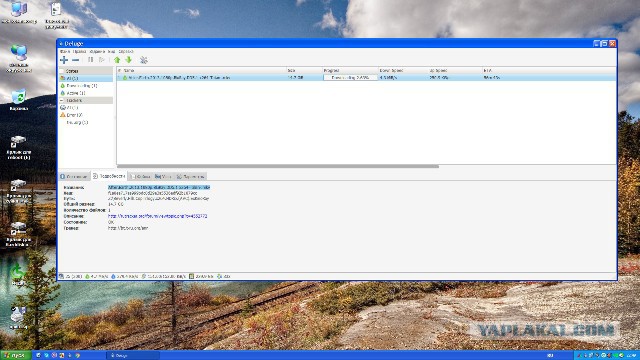
Task: Switch to the Параметры tab
Action: (191, 176)
